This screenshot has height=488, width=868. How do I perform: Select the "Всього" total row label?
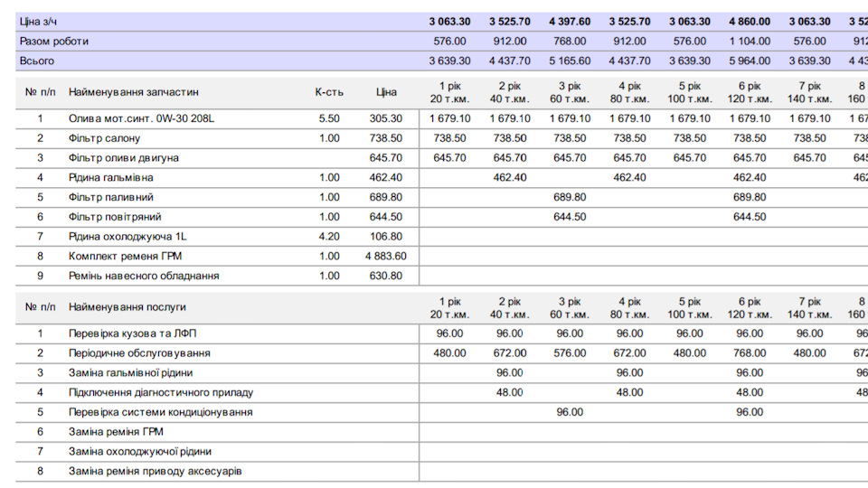pos(37,61)
